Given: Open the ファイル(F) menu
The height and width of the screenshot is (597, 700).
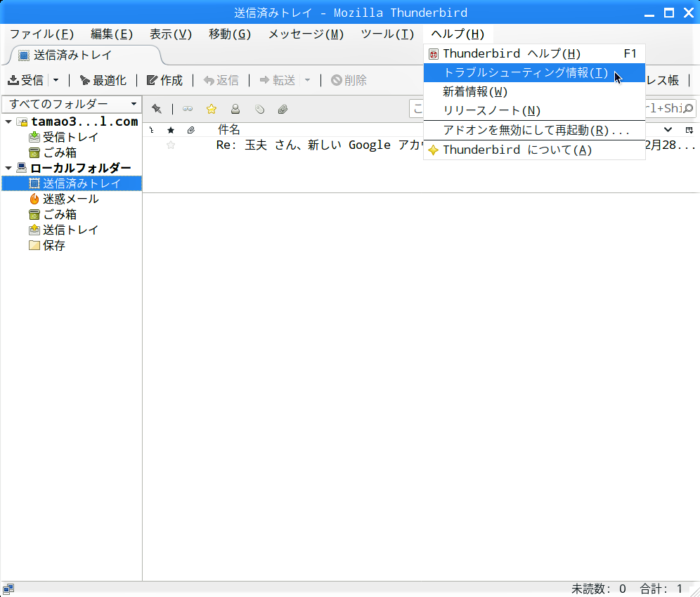Looking at the screenshot, I should tap(41, 34).
